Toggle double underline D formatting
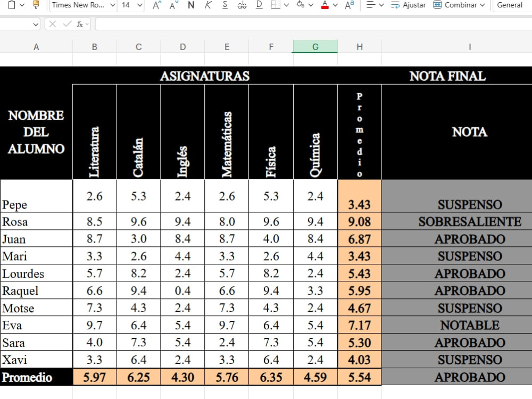Screen dimensions: 532x399 (259, 5)
